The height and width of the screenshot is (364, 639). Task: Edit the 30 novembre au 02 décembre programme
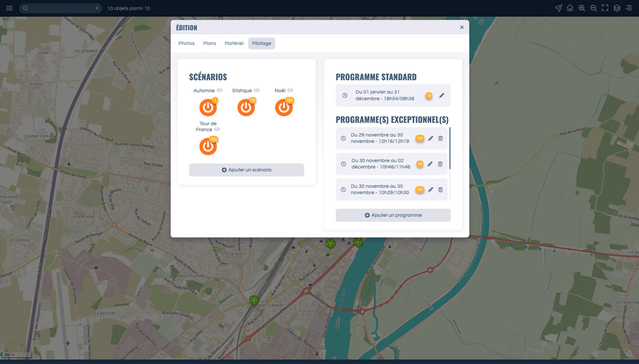click(430, 164)
